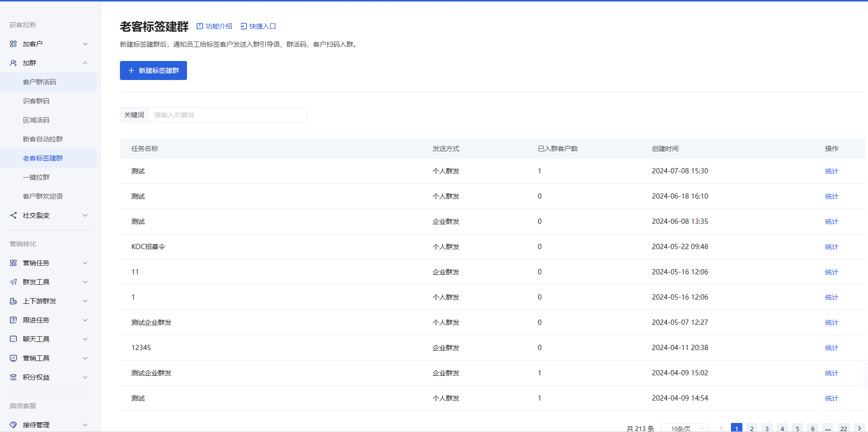
Task: Click the 创建时间 column header
Action: click(x=665, y=149)
